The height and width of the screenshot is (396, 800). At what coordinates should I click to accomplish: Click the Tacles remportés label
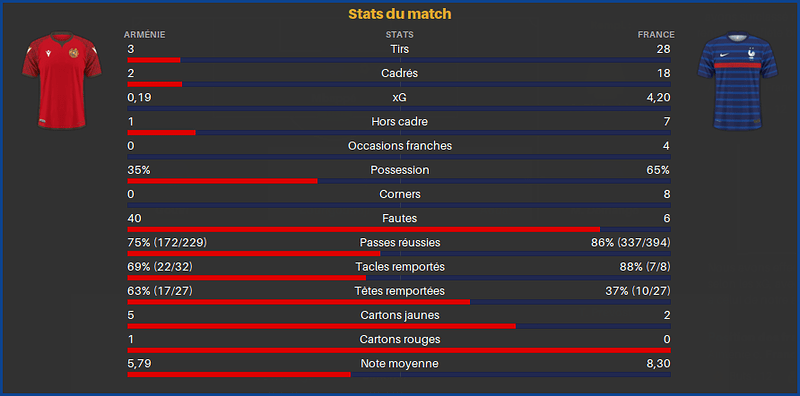[399, 267]
